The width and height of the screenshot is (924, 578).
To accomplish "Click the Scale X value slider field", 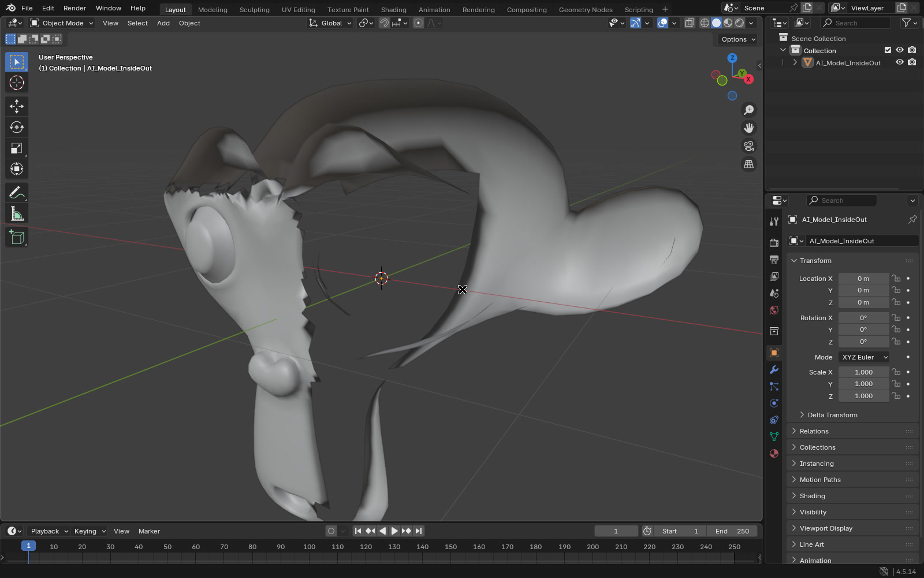I will click(864, 372).
